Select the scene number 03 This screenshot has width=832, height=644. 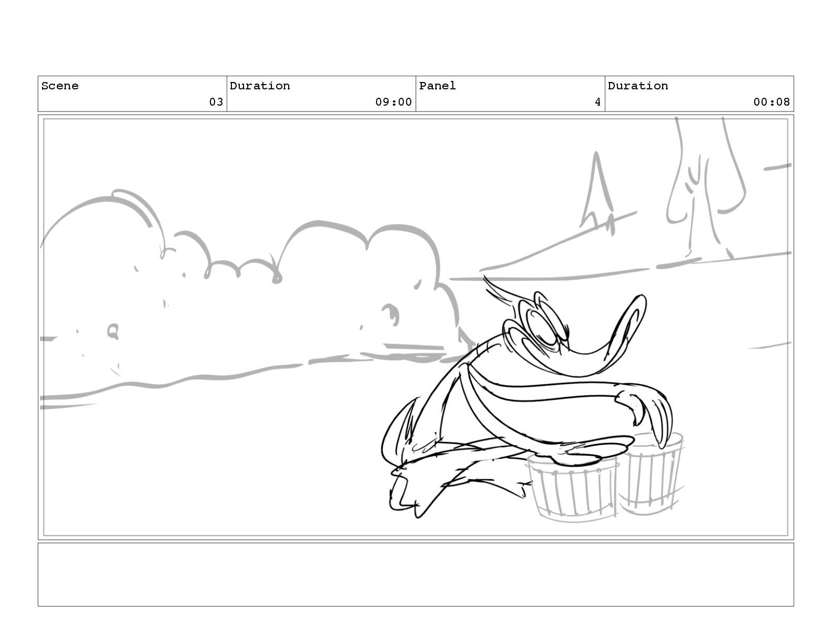(216, 102)
